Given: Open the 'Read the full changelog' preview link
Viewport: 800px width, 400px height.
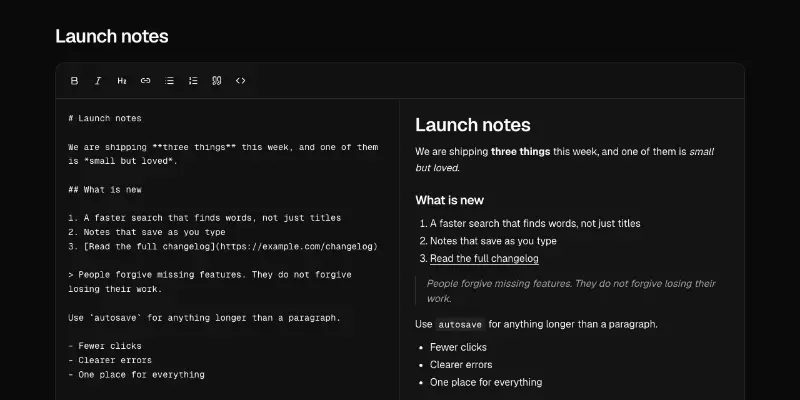Looking at the screenshot, I should click(x=484, y=259).
